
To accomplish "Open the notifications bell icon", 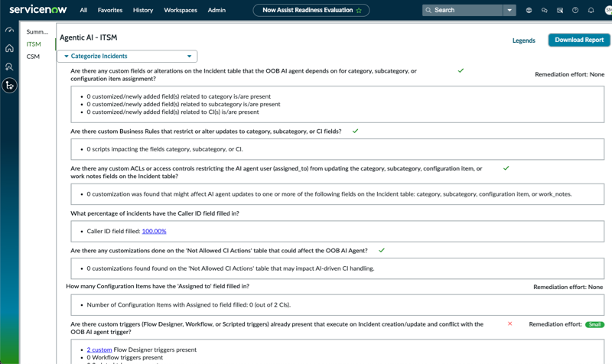I will click(x=591, y=10).
